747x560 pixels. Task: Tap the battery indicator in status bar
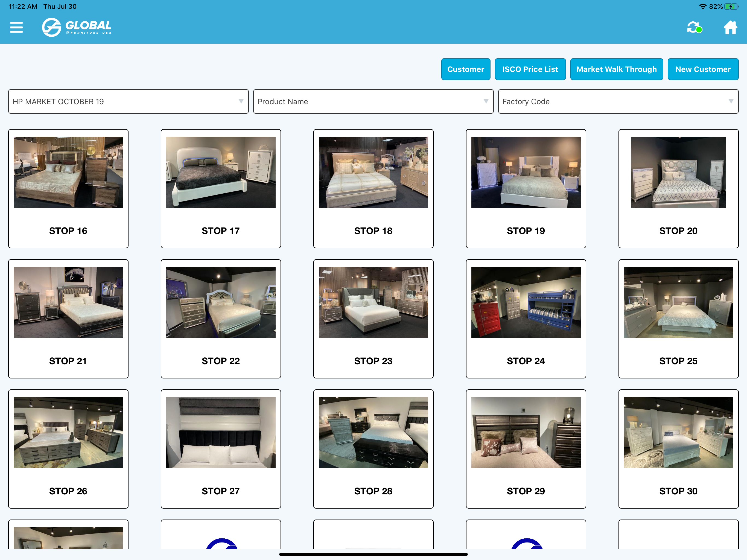[x=731, y=6]
